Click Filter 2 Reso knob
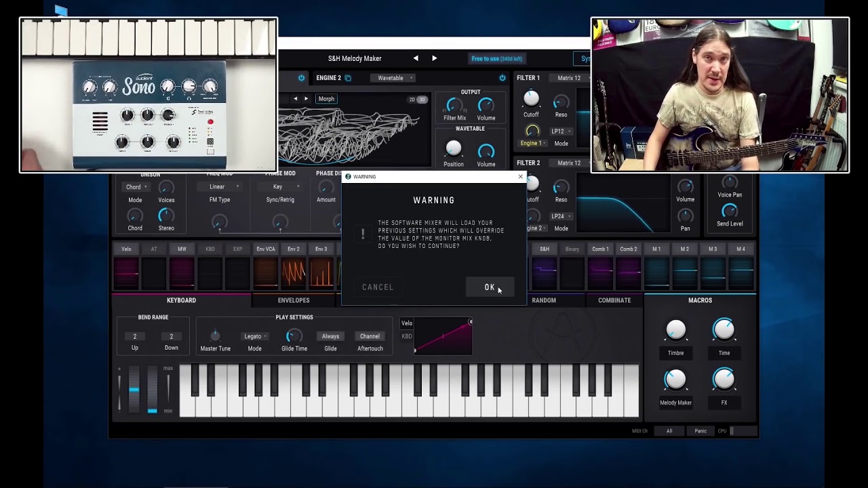Viewport: 868px width, 488px height. pos(561,187)
